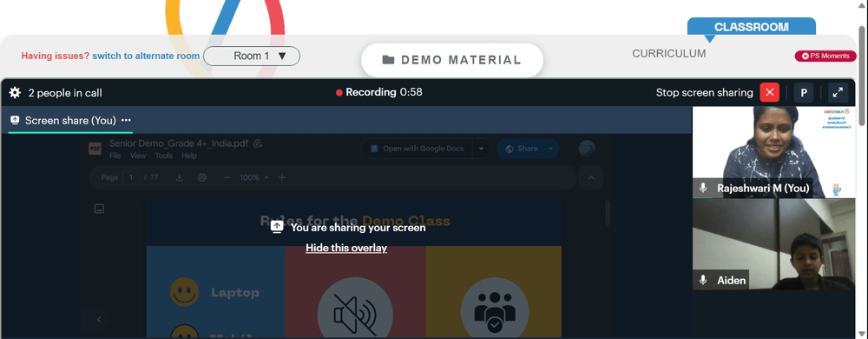The image size is (868, 339).
Task: Click the PDF download icon
Action: point(180,177)
